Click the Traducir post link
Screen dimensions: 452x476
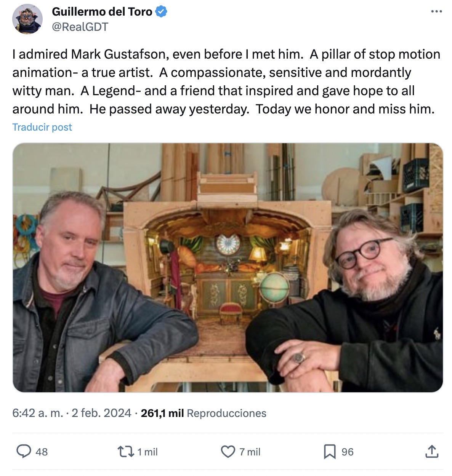[42, 127]
